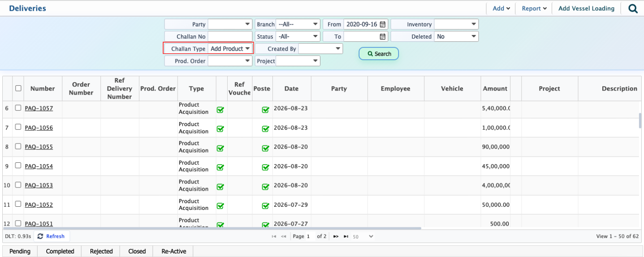The width and height of the screenshot is (644, 257).
Task: Switch to the Pending tab
Action: [x=20, y=251]
